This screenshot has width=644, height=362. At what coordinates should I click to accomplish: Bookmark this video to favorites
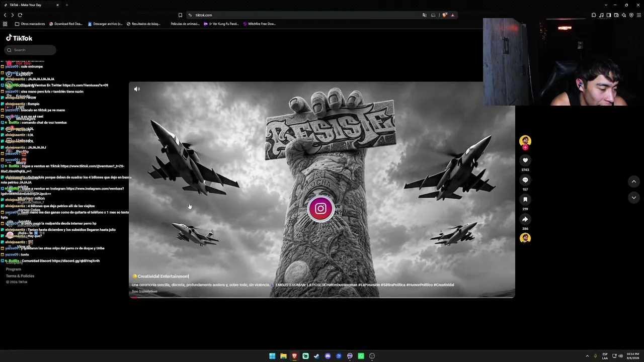(525, 200)
